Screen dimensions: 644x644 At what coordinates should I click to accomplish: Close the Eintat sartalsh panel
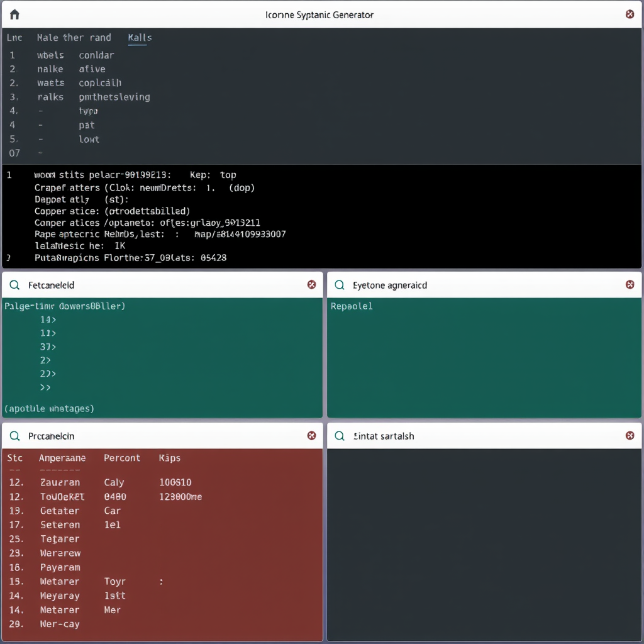tap(630, 436)
